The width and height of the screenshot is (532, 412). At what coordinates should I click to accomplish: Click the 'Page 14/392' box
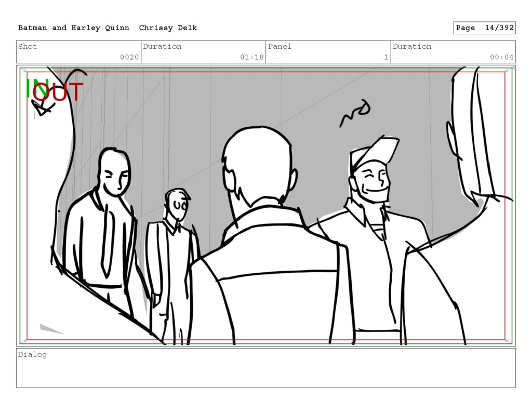tap(485, 28)
